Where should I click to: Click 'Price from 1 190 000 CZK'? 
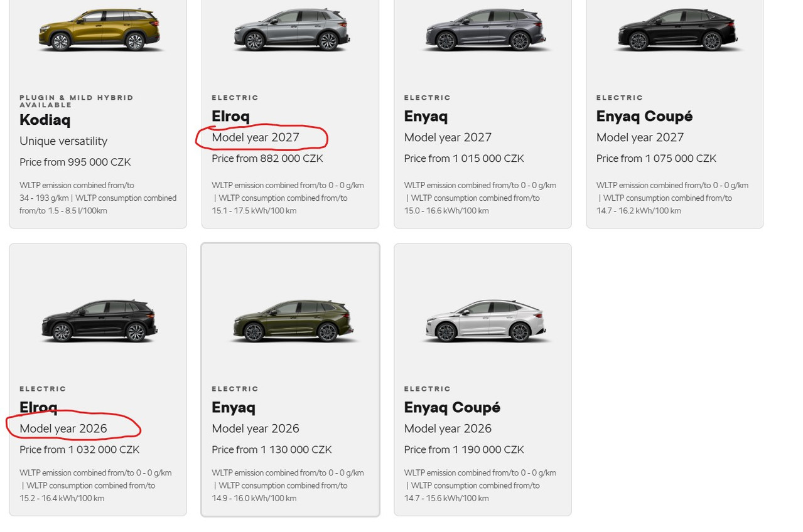464,449
